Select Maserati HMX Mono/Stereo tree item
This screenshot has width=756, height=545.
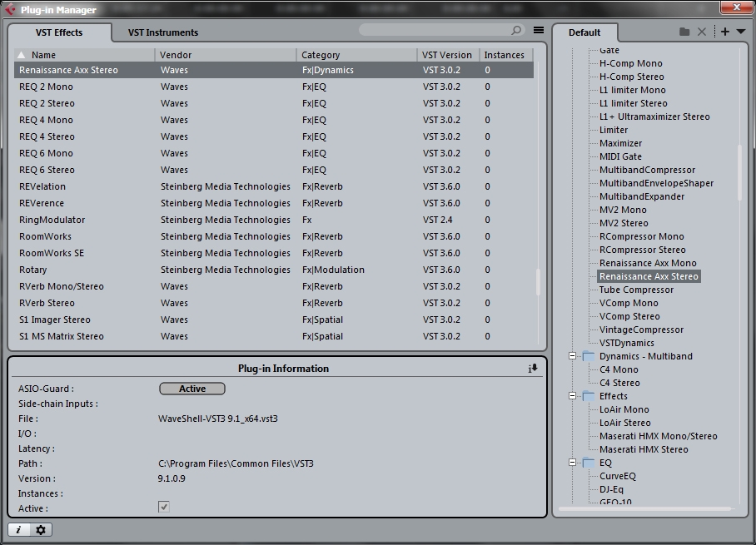point(658,436)
